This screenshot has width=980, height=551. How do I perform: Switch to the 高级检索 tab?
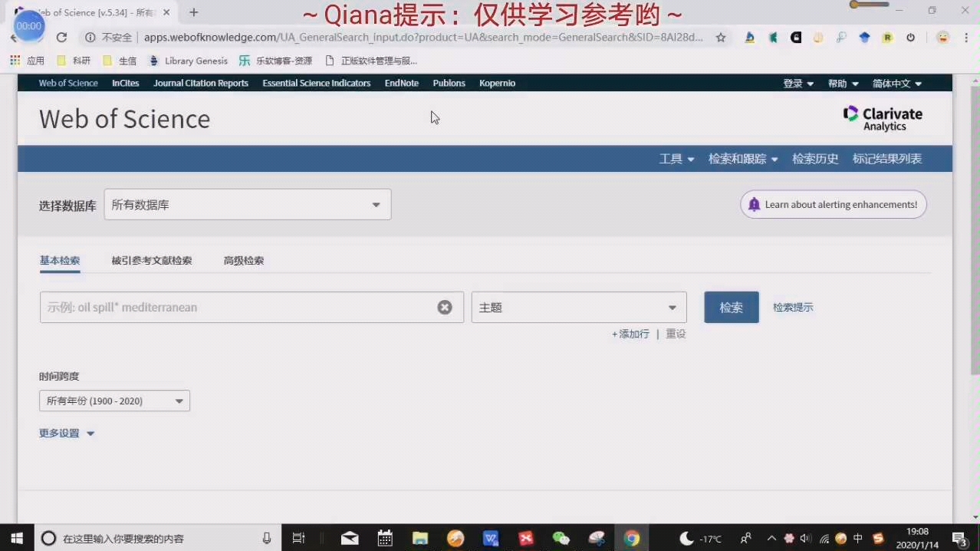point(243,260)
